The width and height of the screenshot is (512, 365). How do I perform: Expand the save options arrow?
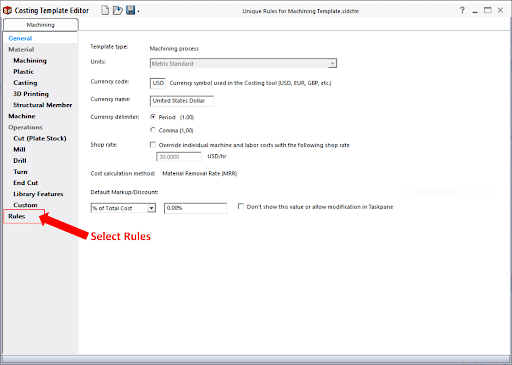138,12
